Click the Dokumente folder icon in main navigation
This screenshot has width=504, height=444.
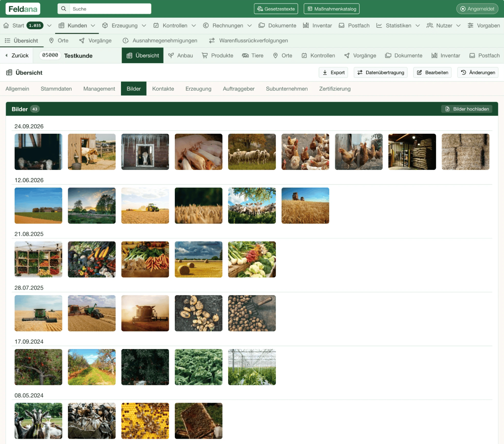tap(261, 26)
